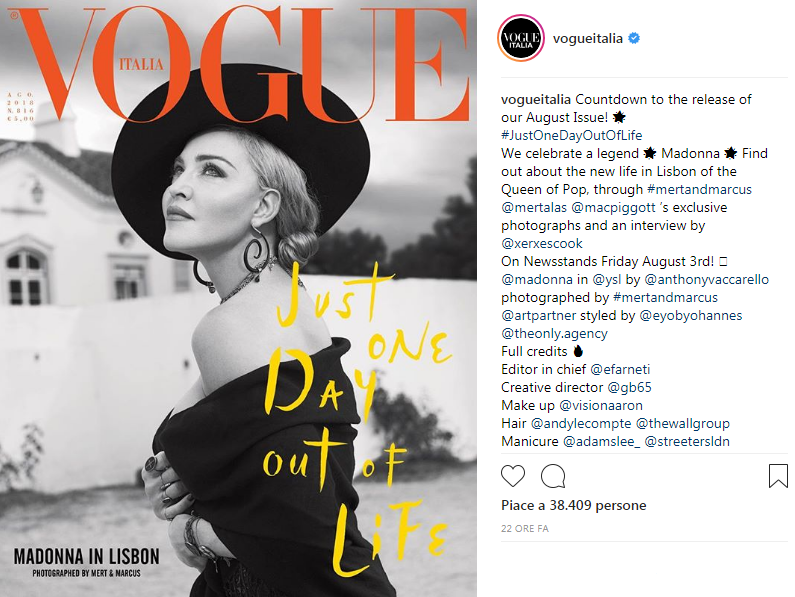Click the Vogue Madonna cover image
The width and height of the screenshot is (795, 597).
(238, 298)
